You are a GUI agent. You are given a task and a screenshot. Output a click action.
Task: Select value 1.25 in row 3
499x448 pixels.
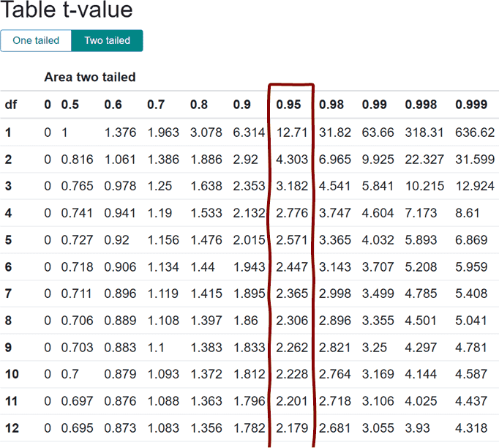(x=160, y=186)
